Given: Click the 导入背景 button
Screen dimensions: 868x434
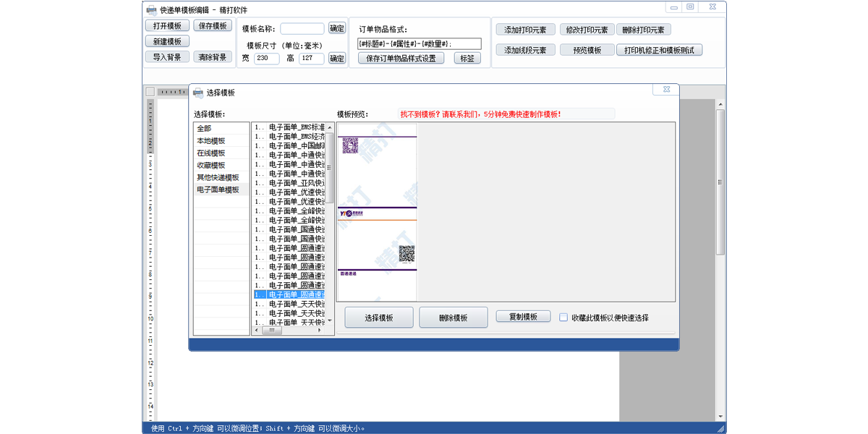Looking at the screenshot, I should tap(167, 56).
